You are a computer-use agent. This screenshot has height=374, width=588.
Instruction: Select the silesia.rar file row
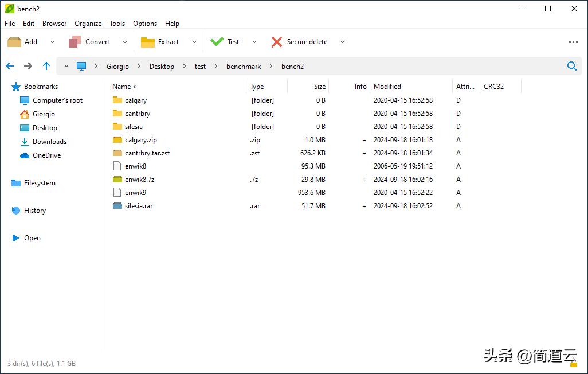click(x=139, y=206)
